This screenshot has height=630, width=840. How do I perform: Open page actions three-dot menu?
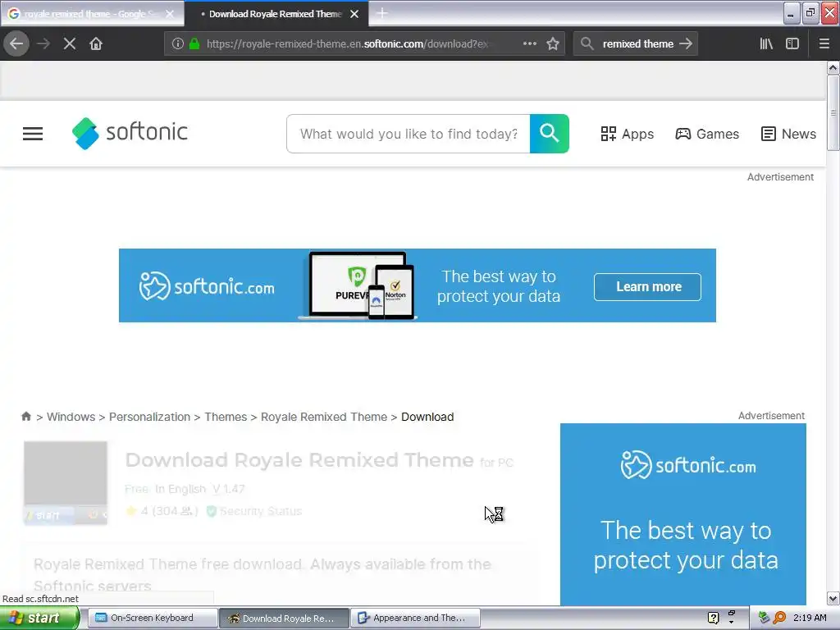(530, 43)
